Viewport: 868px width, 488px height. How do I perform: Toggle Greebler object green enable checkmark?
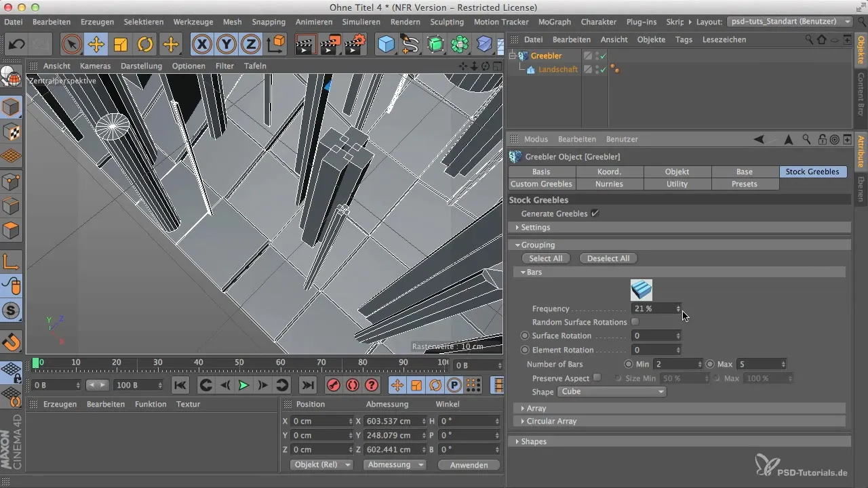point(602,56)
